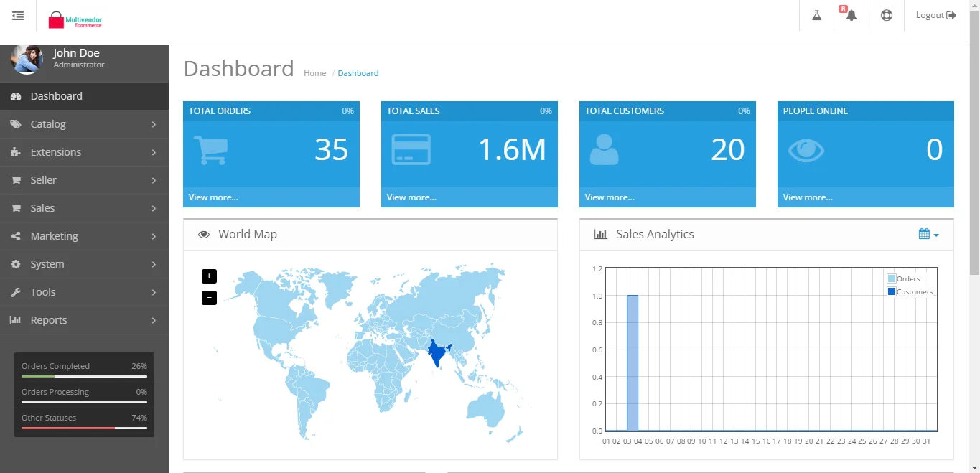The height and width of the screenshot is (473, 980).
Task: Expand the Seller submenu chevron
Action: point(154,180)
